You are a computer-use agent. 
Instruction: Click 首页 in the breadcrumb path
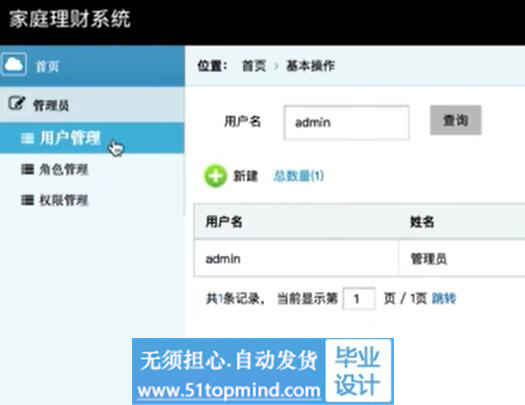pyautogui.click(x=254, y=66)
